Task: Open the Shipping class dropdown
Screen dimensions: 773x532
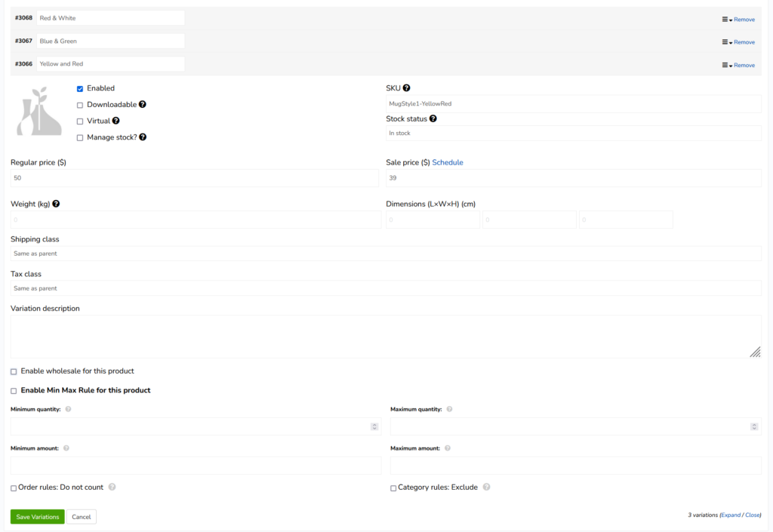Action: pyautogui.click(x=385, y=254)
